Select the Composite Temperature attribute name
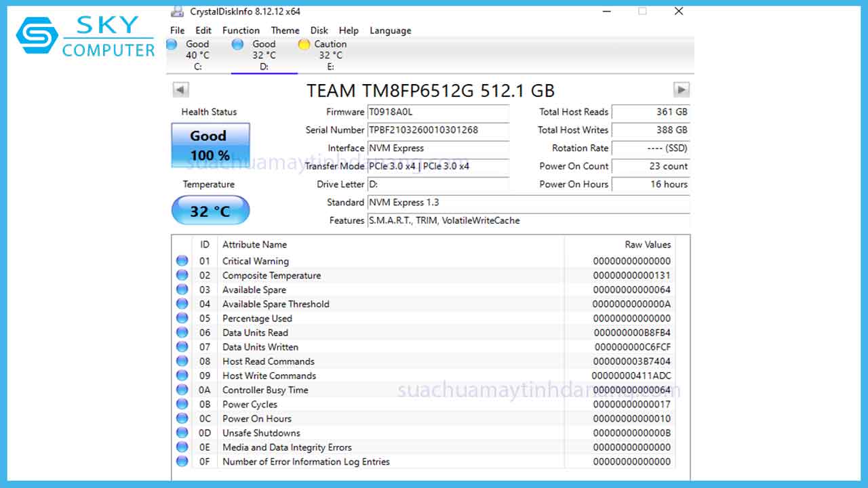Viewport: 868px width, 488px height. (x=272, y=275)
